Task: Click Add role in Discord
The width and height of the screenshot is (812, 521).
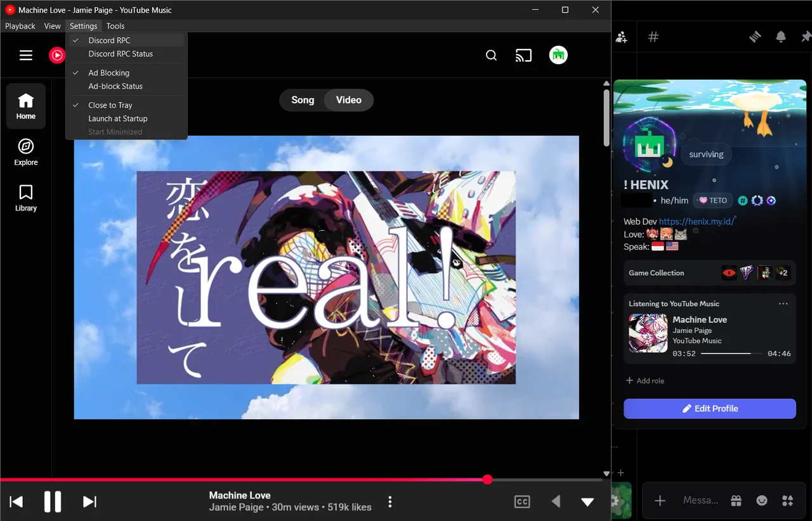Action: pyautogui.click(x=645, y=380)
